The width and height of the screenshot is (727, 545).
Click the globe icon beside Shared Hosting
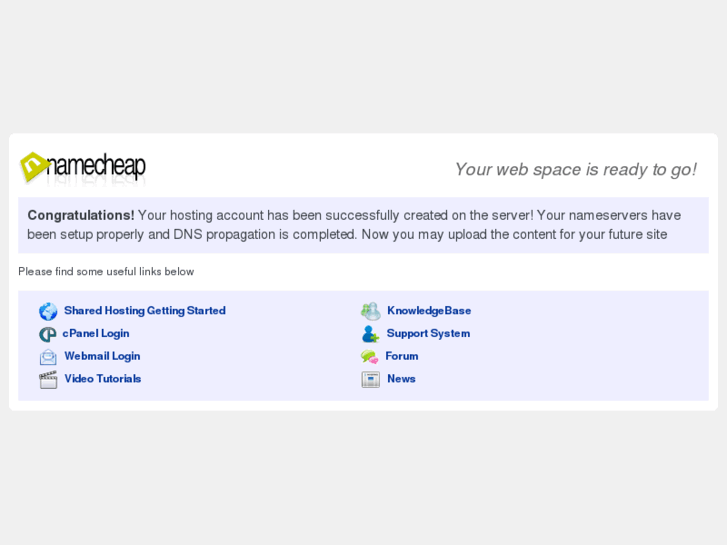[48, 311]
